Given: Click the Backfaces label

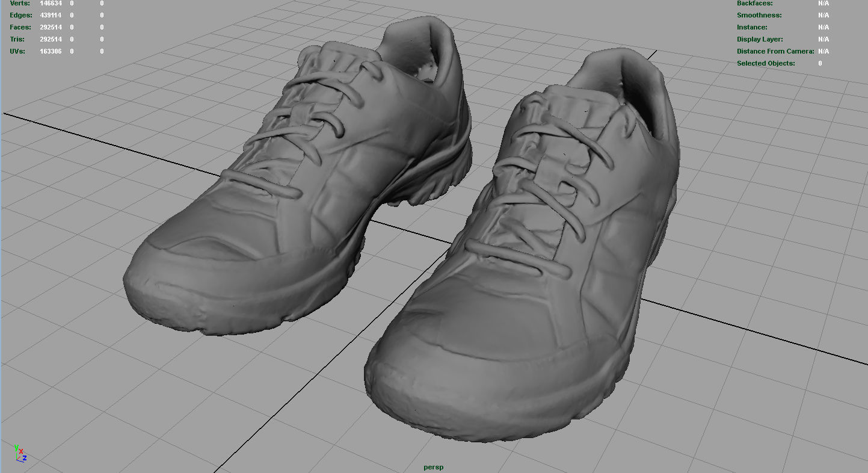Looking at the screenshot, I should click(x=755, y=3).
